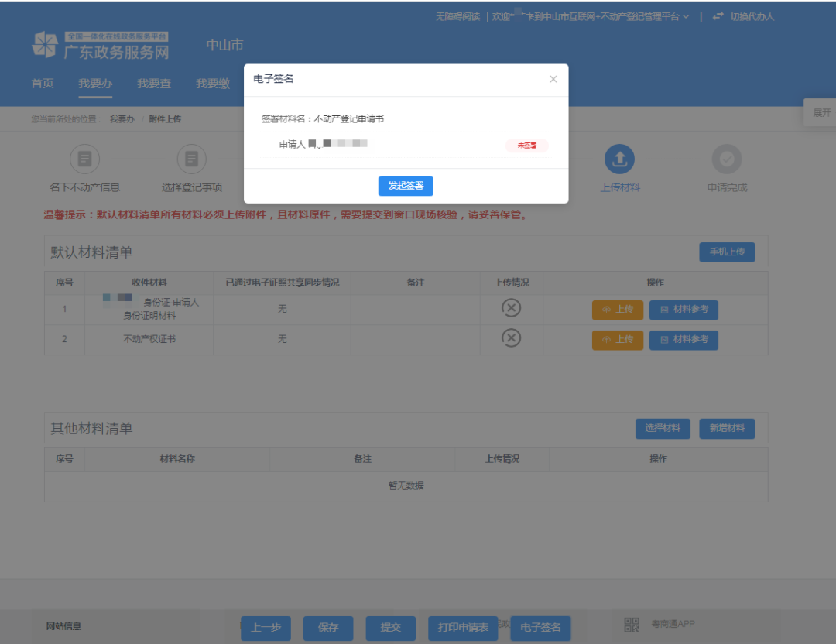Click the 发起签署 button
The width and height of the screenshot is (836, 644).
405,186
